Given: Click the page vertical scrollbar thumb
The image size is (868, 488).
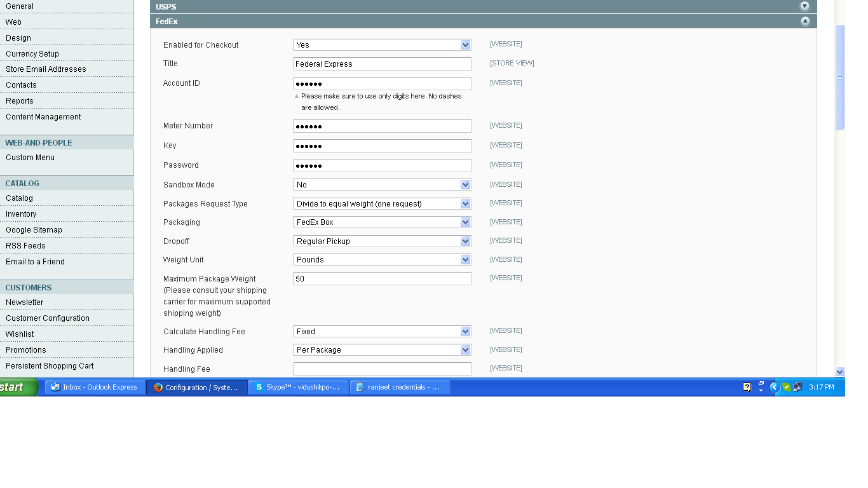Looking at the screenshot, I should click(x=839, y=77).
